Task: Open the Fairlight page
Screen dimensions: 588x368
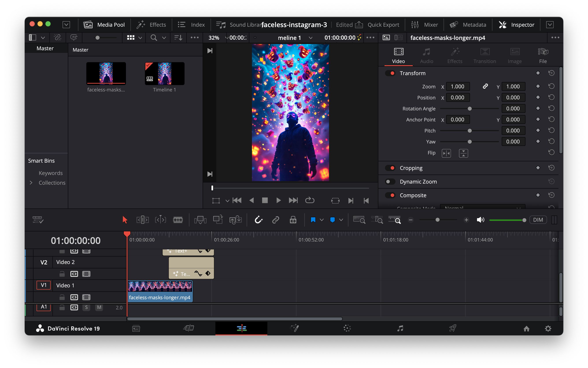Action: [400, 329]
